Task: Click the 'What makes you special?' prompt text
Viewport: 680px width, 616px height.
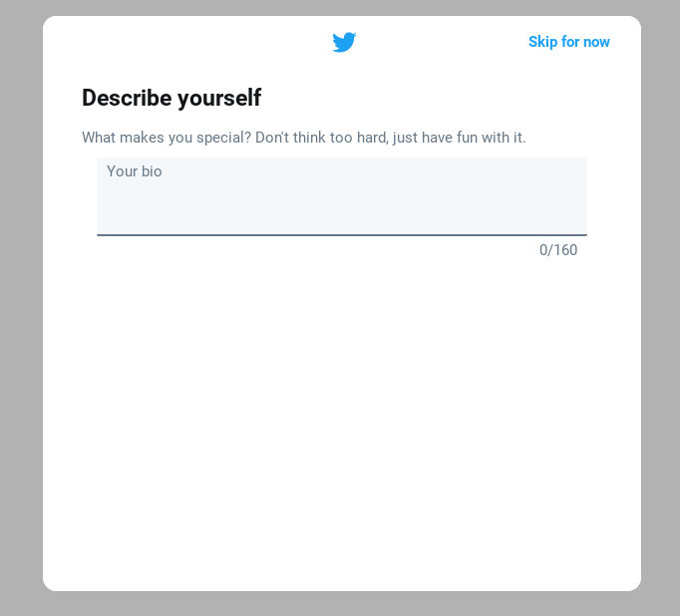Action: pyautogui.click(x=167, y=138)
